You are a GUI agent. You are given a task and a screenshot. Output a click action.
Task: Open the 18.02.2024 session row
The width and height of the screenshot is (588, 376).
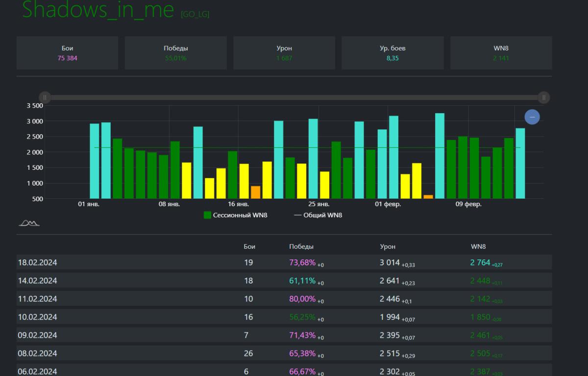pyautogui.click(x=38, y=262)
